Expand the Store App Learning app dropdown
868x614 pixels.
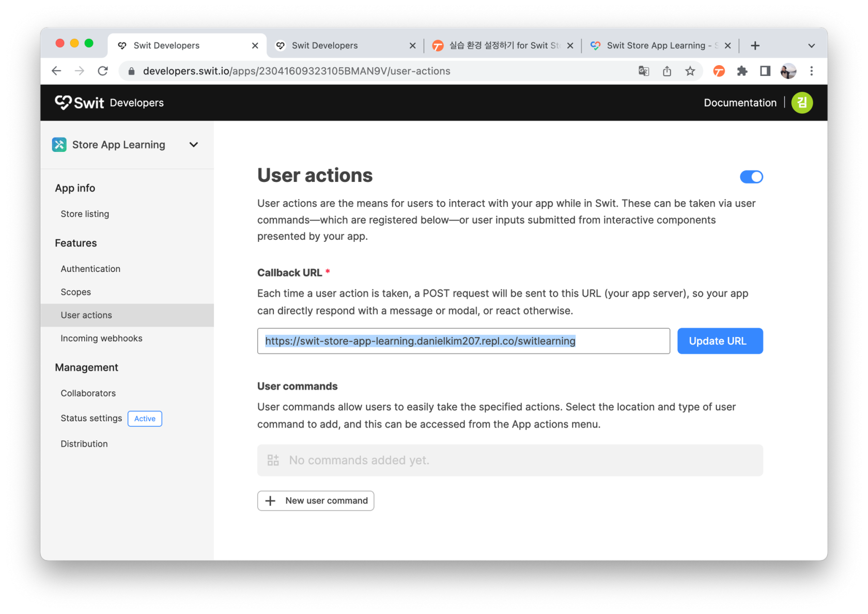pyautogui.click(x=194, y=145)
